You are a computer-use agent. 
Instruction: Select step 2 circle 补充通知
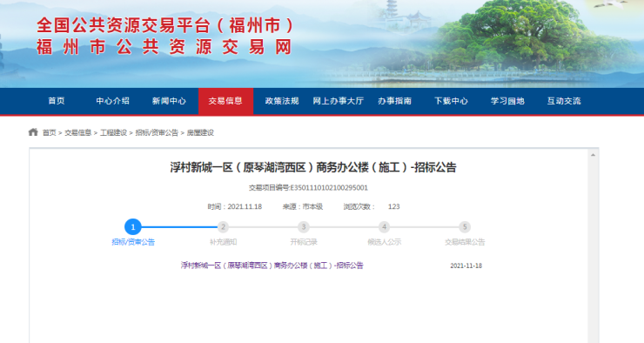pos(223,226)
